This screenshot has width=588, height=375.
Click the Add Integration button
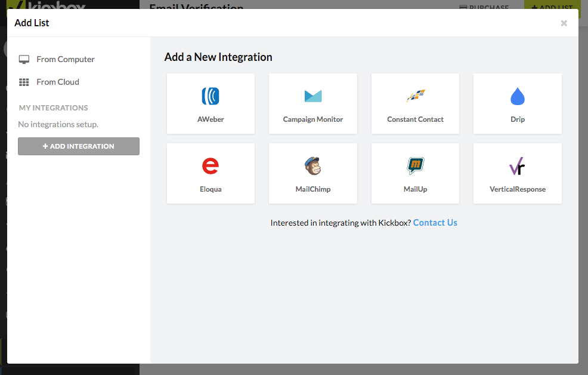pyautogui.click(x=79, y=146)
